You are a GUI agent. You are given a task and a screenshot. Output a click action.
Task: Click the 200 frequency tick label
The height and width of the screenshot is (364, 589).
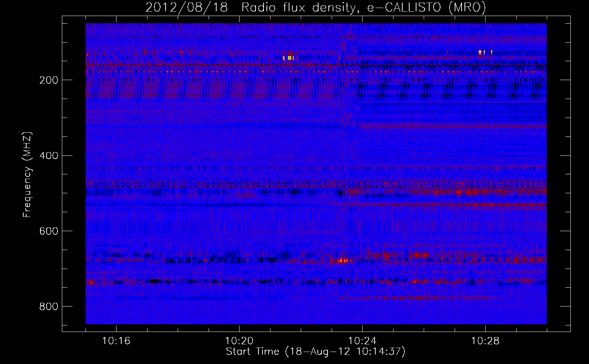tap(49, 80)
